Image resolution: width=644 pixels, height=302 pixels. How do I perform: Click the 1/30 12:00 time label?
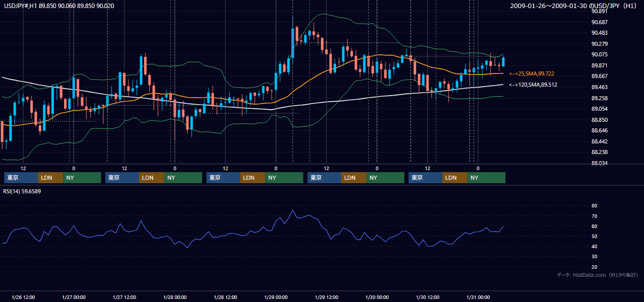428,297
